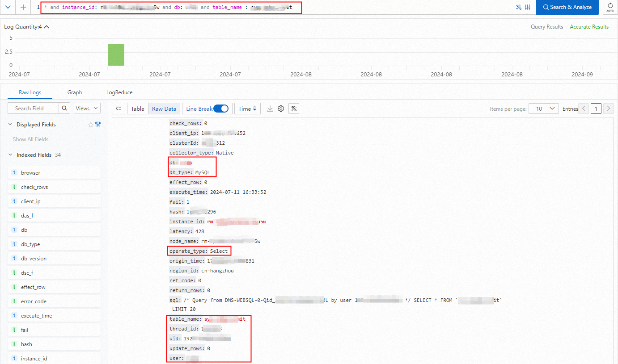Click the text-type icon beside browser field
Viewport: 618px width, 364px height.
(x=14, y=173)
